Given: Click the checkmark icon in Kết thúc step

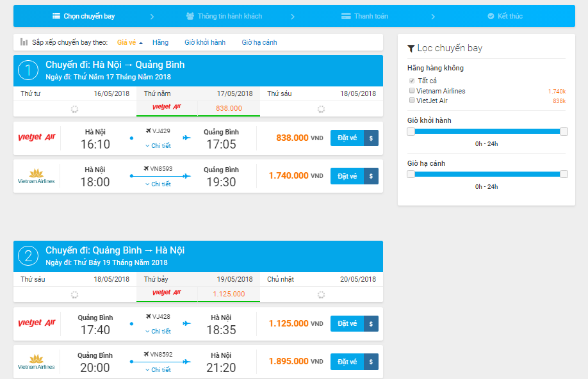Looking at the screenshot, I should pos(491,16).
